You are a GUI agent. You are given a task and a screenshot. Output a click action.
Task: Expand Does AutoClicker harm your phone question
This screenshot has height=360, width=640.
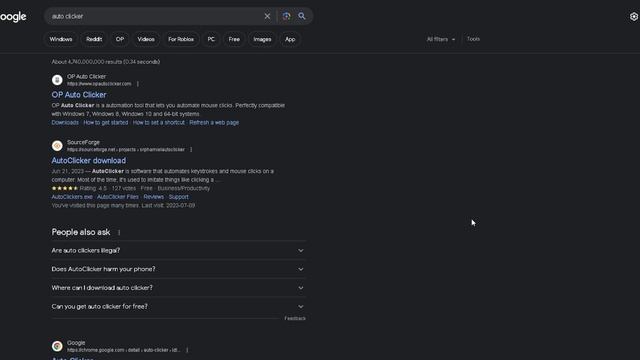(178, 269)
